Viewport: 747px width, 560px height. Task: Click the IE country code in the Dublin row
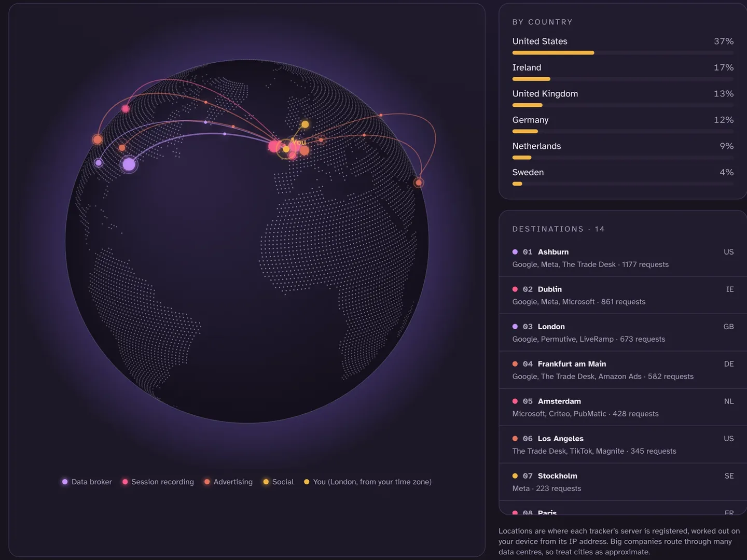coord(730,289)
